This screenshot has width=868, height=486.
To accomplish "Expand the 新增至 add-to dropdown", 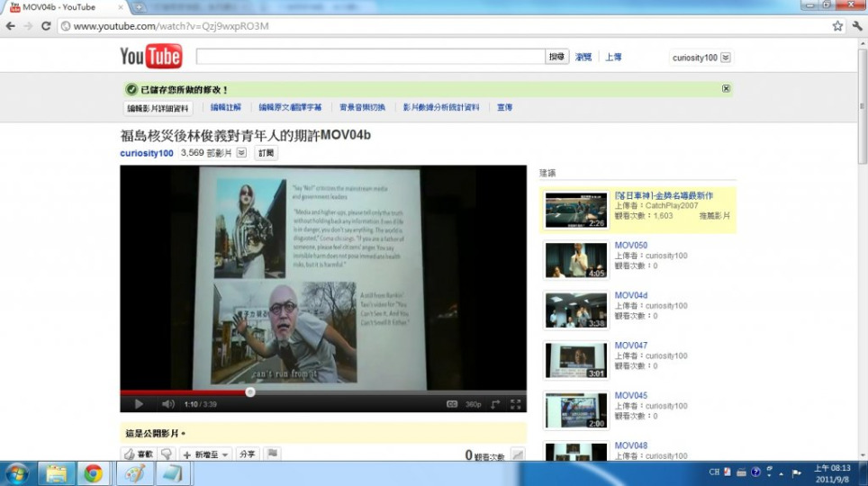I will 205,454.
